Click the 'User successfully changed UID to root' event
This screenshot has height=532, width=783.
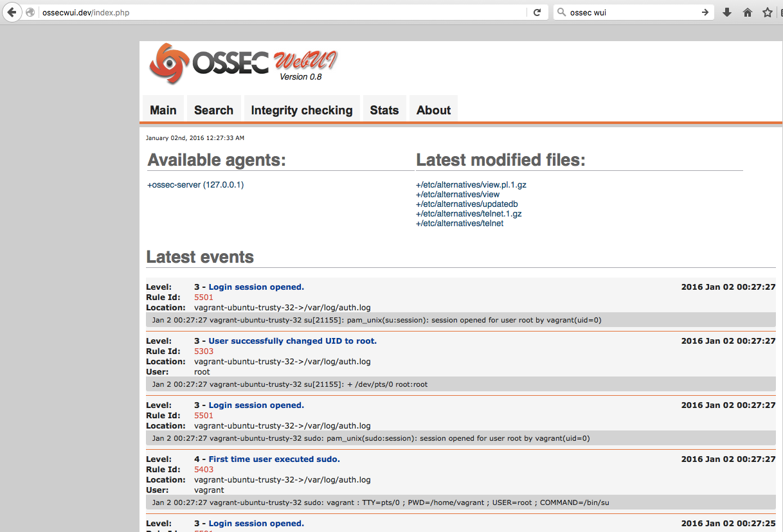[x=292, y=341]
